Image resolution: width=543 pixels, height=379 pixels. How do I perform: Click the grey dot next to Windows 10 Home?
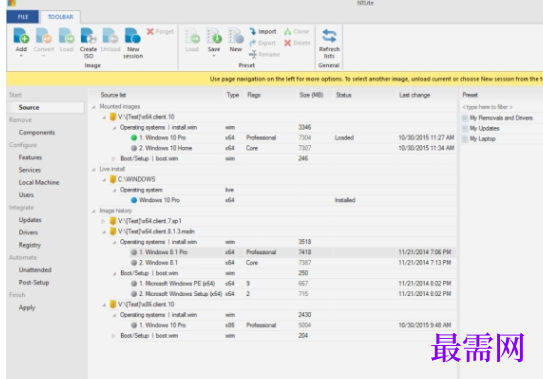tap(134, 148)
